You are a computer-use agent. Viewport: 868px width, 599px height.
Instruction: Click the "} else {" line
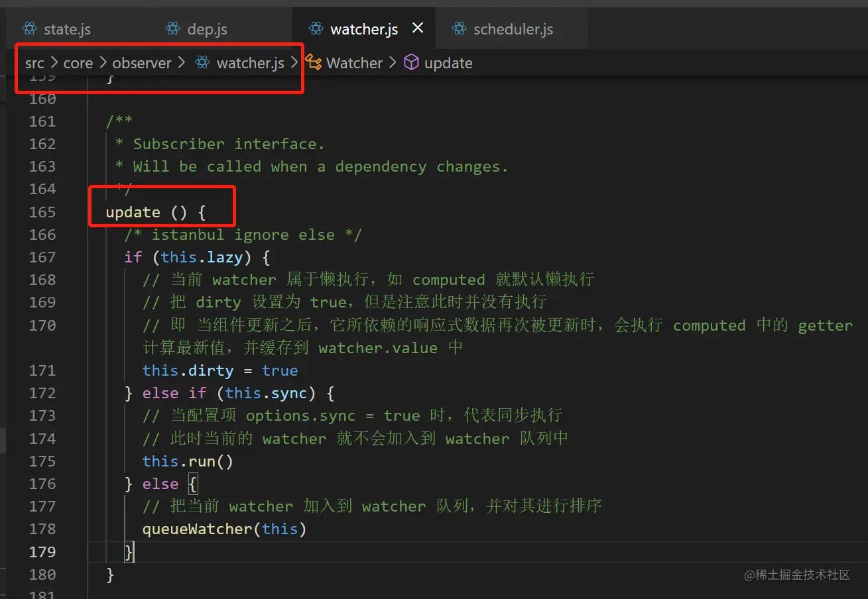[x=161, y=484]
